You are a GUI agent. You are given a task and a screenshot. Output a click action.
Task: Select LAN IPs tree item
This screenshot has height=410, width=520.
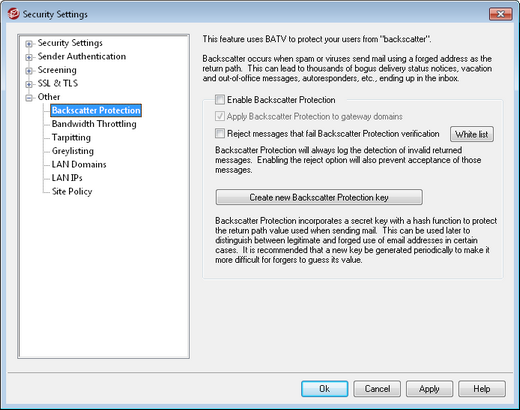click(67, 178)
